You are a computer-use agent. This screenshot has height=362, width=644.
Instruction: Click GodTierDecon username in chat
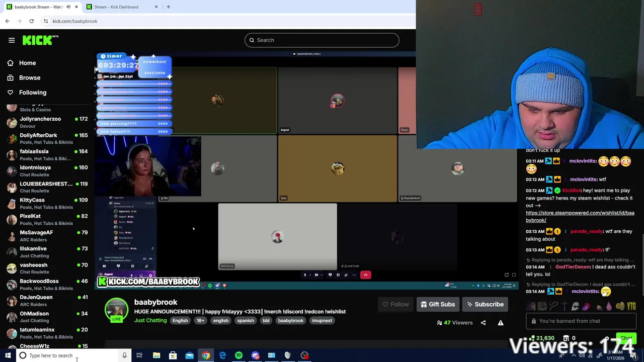pos(573,267)
